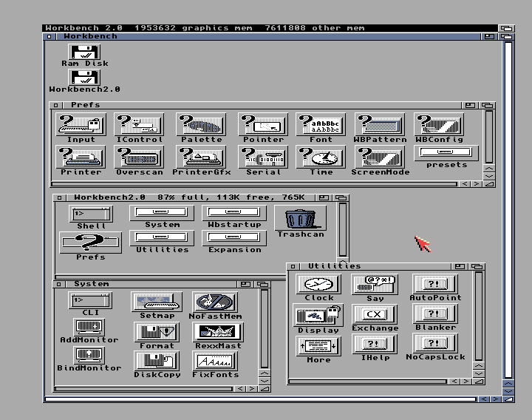Launch the Clock utility

coord(318,284)
